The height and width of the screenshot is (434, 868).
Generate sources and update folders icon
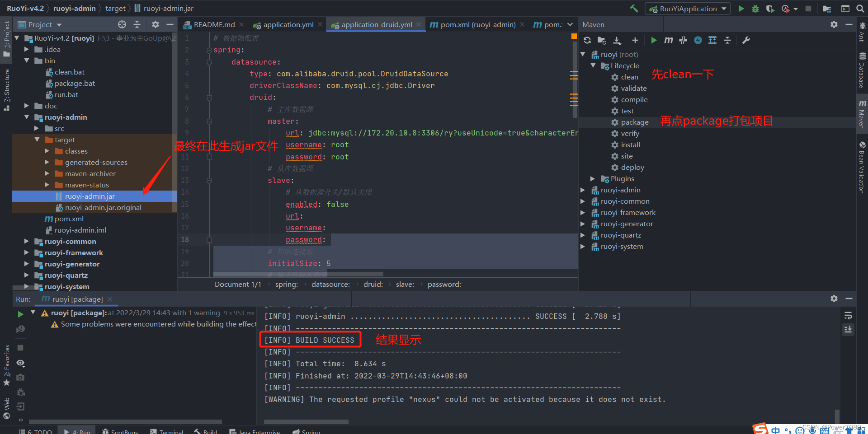click(602, 40)
